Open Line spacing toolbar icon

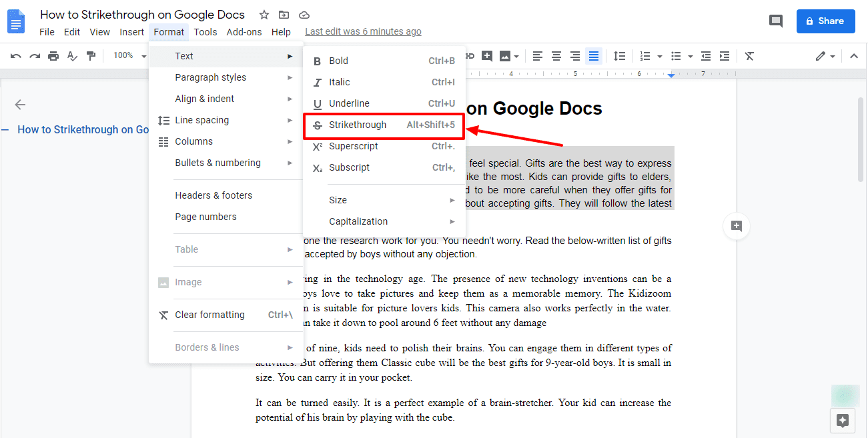point(620,56)
